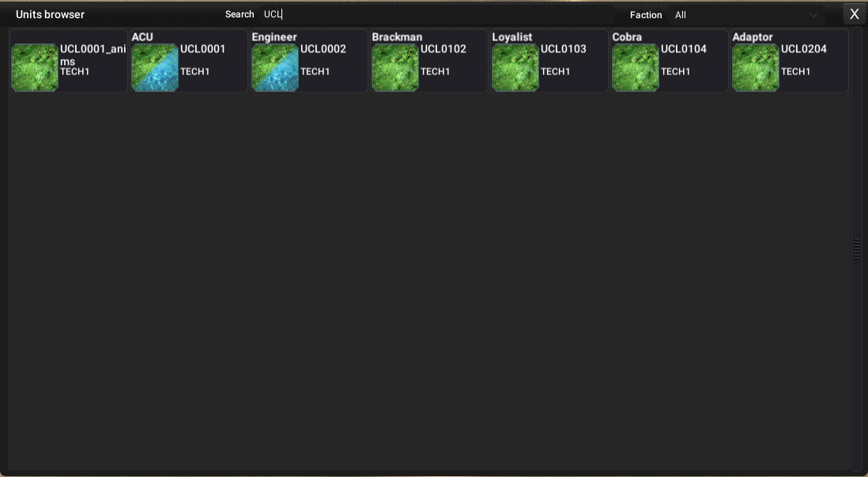Click the UCL0204 unit ID text
The height and width of the screenshot is (477, 868).
(804, 49)
